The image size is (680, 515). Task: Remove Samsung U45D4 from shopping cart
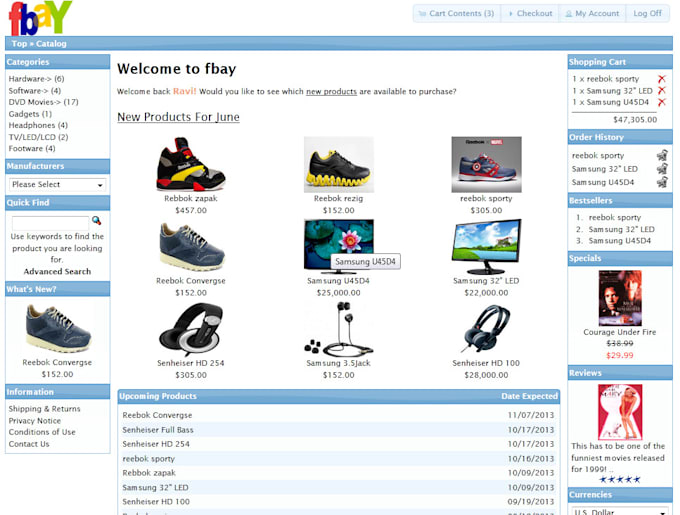(x=661, y=102)
